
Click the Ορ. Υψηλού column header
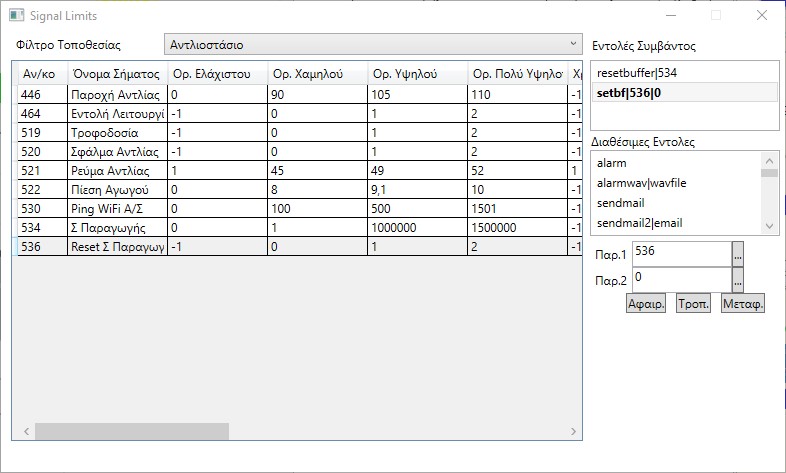pyautogui.click(x=416, y=74)
